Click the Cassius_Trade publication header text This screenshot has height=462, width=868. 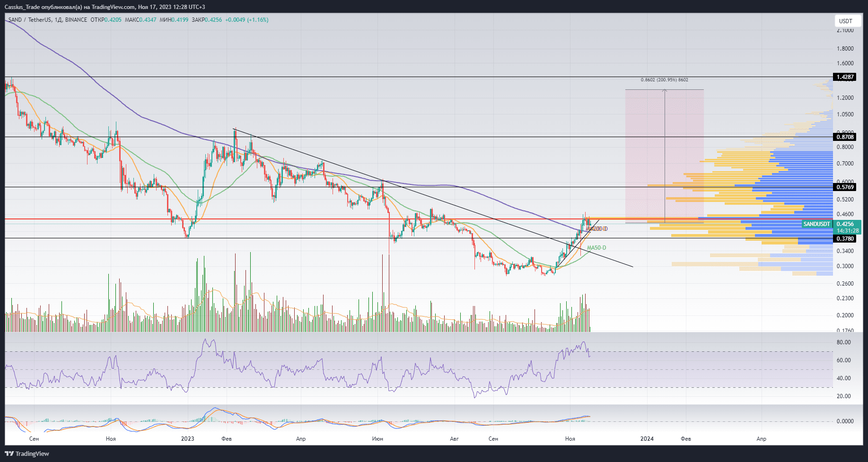click(x=105, y=7)
